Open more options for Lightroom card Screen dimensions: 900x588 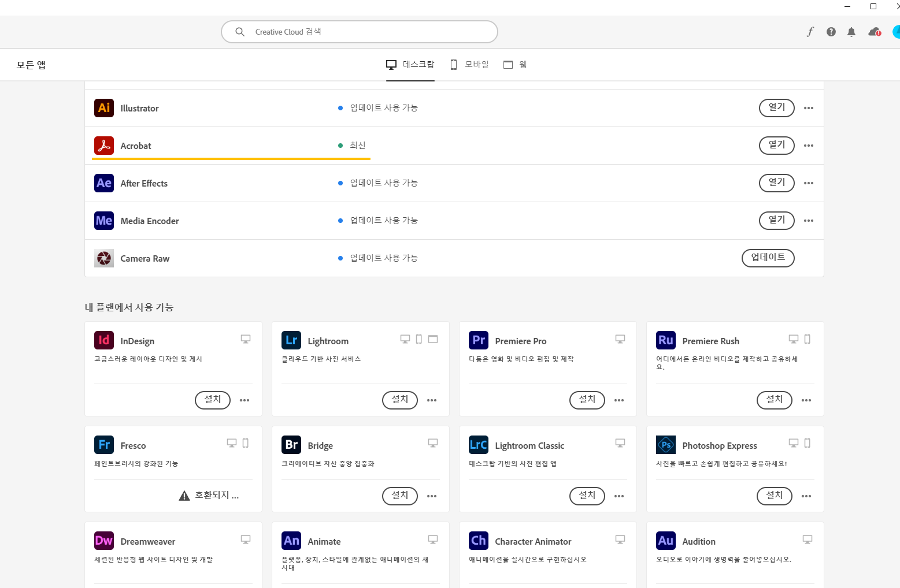coord(432,400)
